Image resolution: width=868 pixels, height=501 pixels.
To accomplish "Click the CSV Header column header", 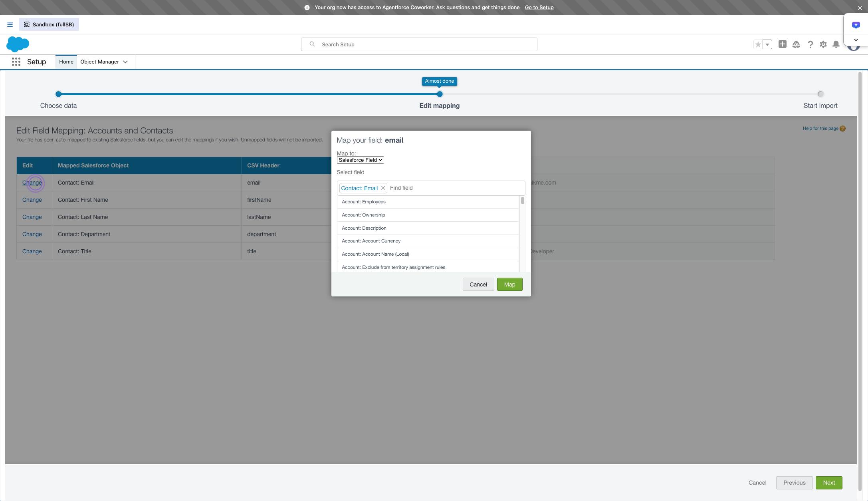I will [263, 166].
